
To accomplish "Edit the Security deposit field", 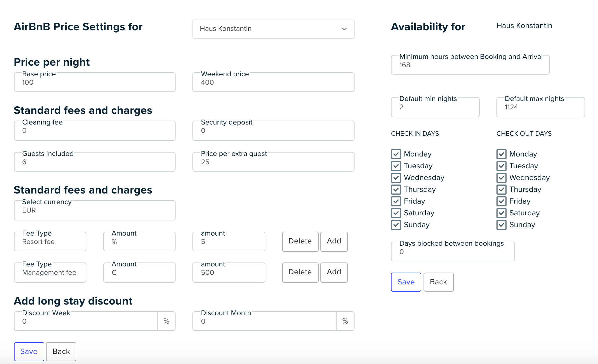I will click(273, 130).
